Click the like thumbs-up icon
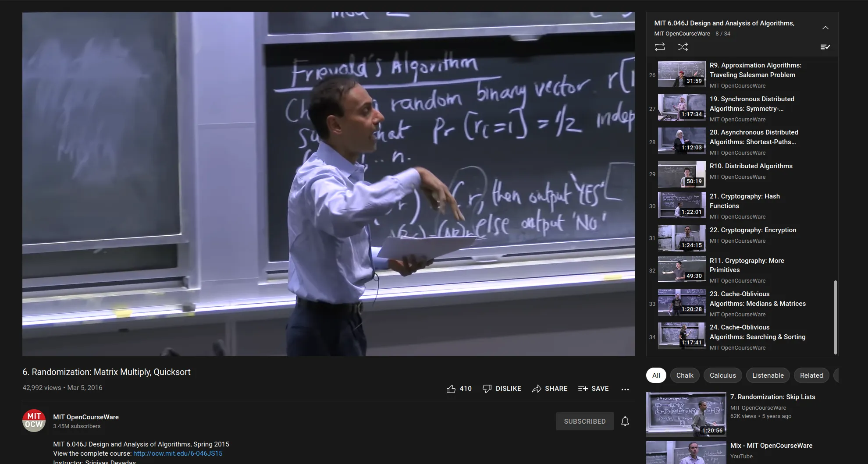This screenshot has width=868, height=464. pyautogui.click(x=451, y=389)
